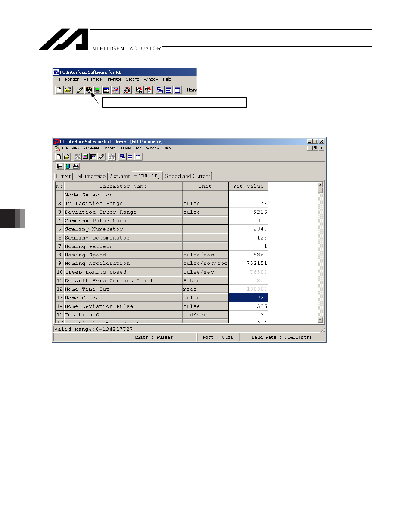Image resolution: width=411 pixels, height=532 pixels.
Task: Print parameters with the printer icon
Action: click(76, 166)
